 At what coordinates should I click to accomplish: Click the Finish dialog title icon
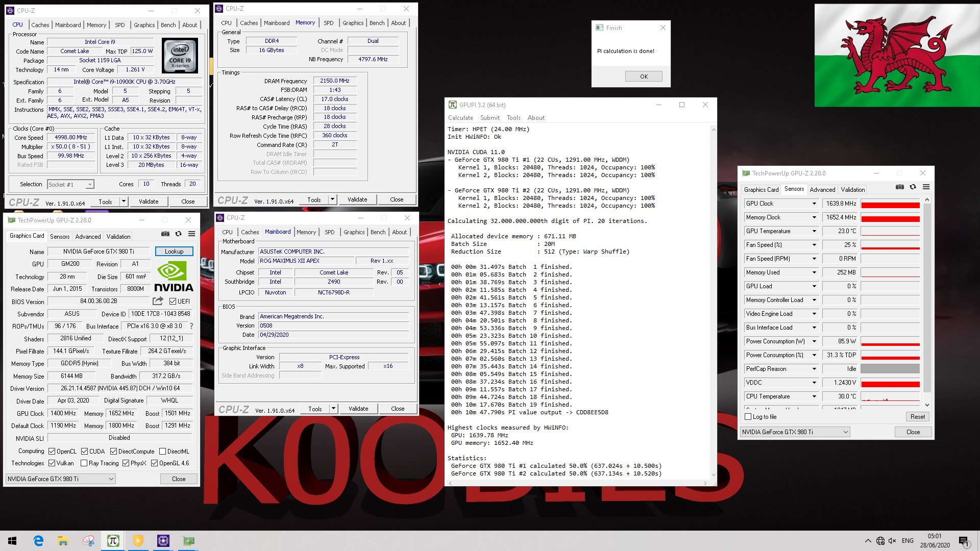click(600, 28)
